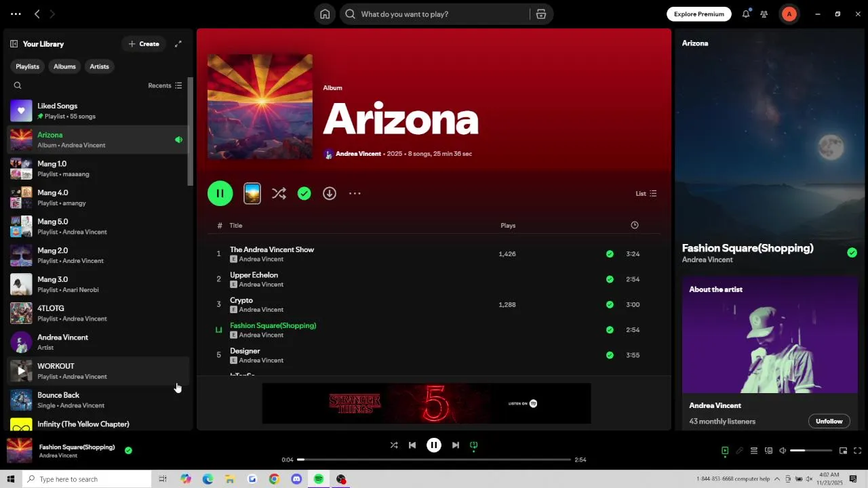
Task: Open Connect to a device icon
Action: click(768, 451)
